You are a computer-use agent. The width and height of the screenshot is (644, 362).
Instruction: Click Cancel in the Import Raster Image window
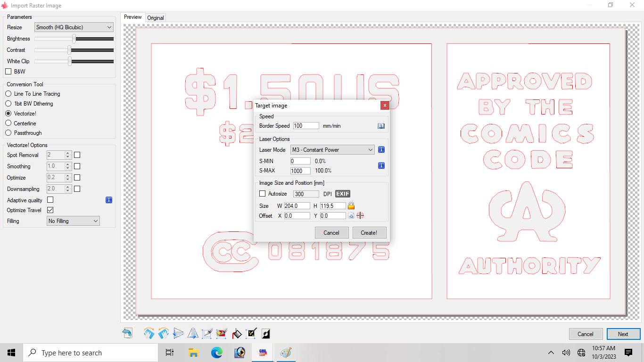(x=586, y=334)
